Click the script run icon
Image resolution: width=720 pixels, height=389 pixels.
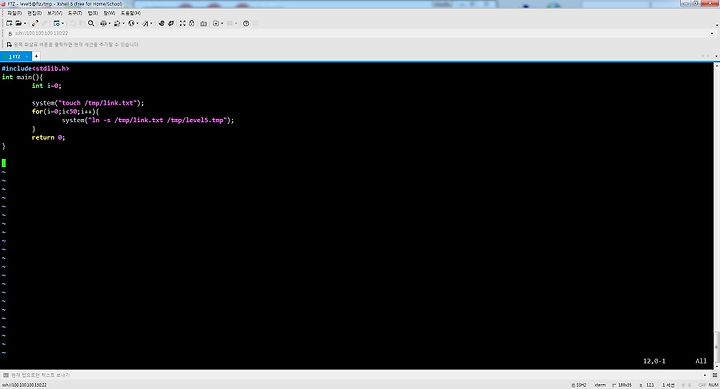tap(216, 23)
